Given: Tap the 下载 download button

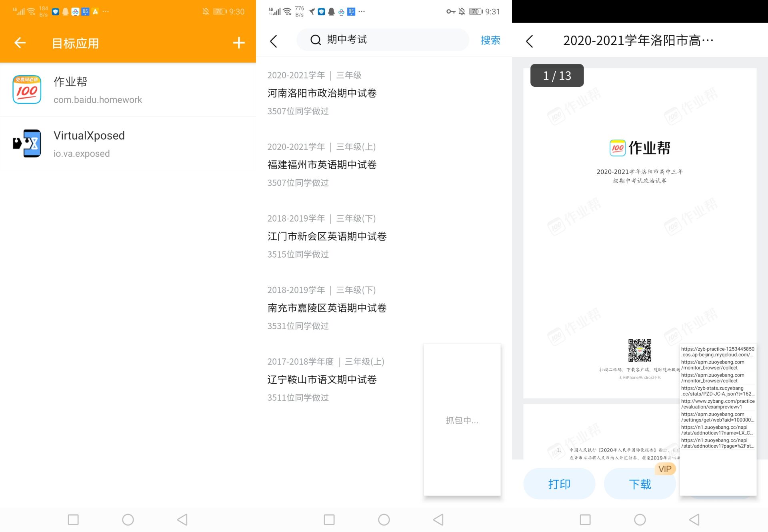Looking at the screenshot, I should (x=640, y=484).
